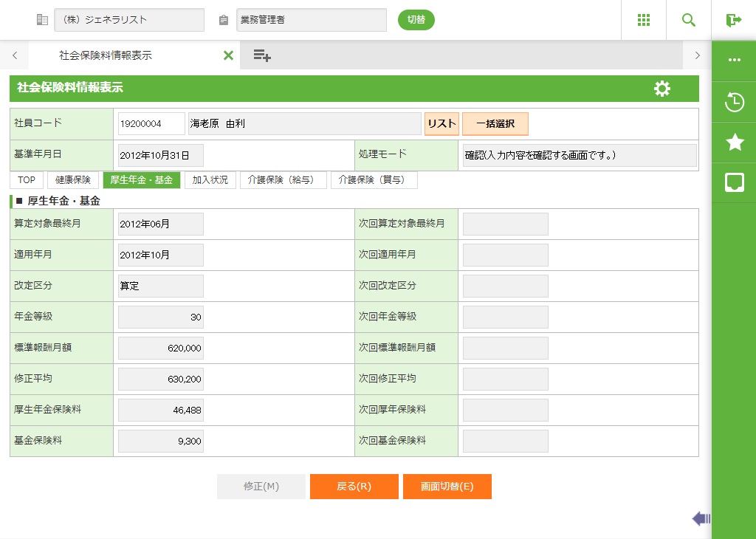Click the logout icon in top right
Screen dimensions: 756x539
tap(733, 20)
